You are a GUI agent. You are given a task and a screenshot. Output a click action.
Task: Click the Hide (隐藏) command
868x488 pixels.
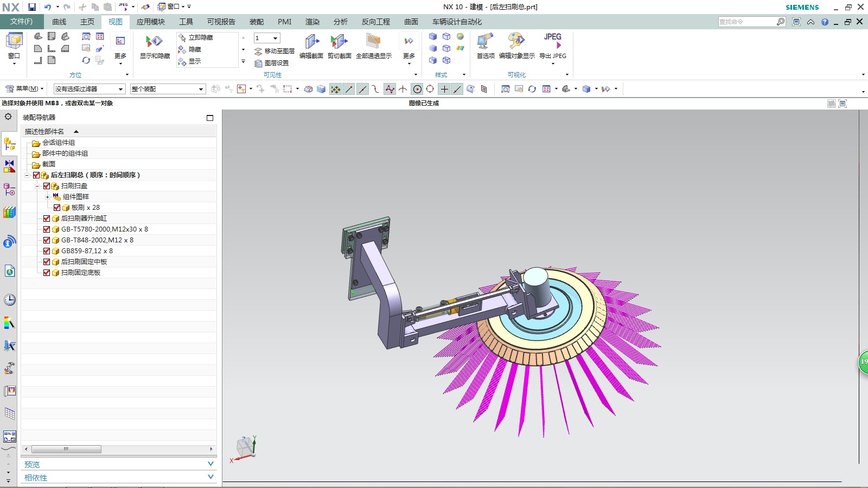click(190, 49)
